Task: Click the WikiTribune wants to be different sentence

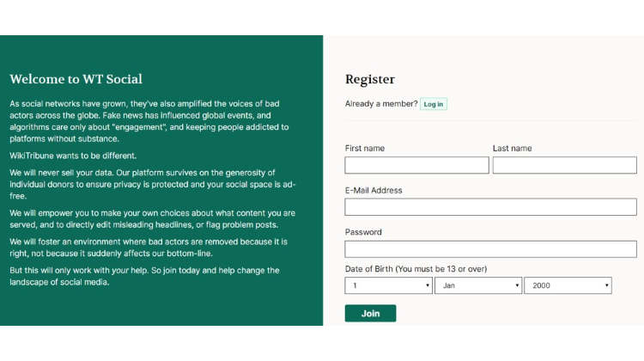Action: 73,156
